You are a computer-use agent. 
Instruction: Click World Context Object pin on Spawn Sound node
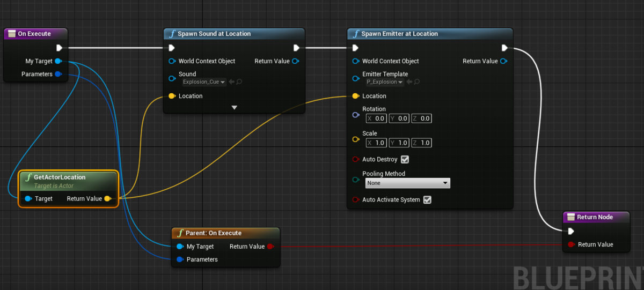(x=172, y=61)
